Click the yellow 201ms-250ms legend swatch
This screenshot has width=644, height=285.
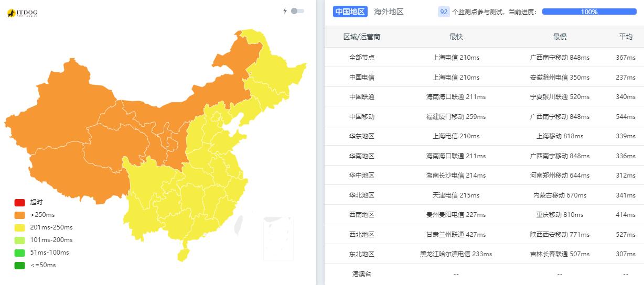coord(19,227)
